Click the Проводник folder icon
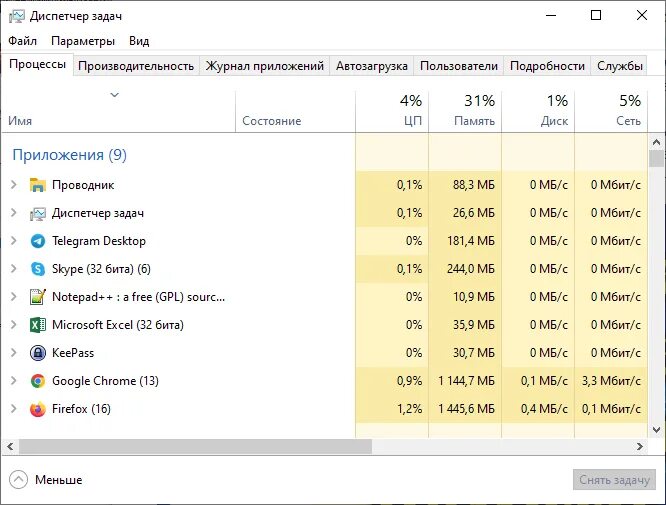 (37, 185)
